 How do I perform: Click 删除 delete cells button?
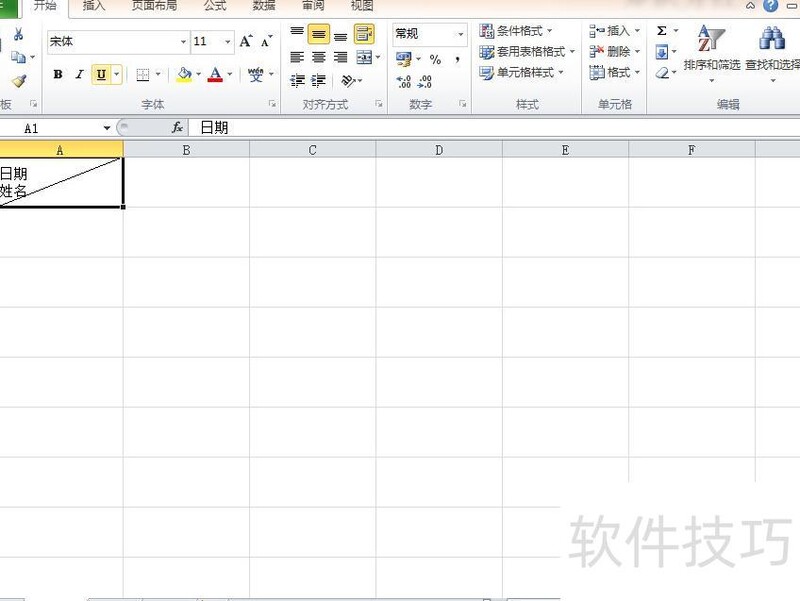point(614,52)
